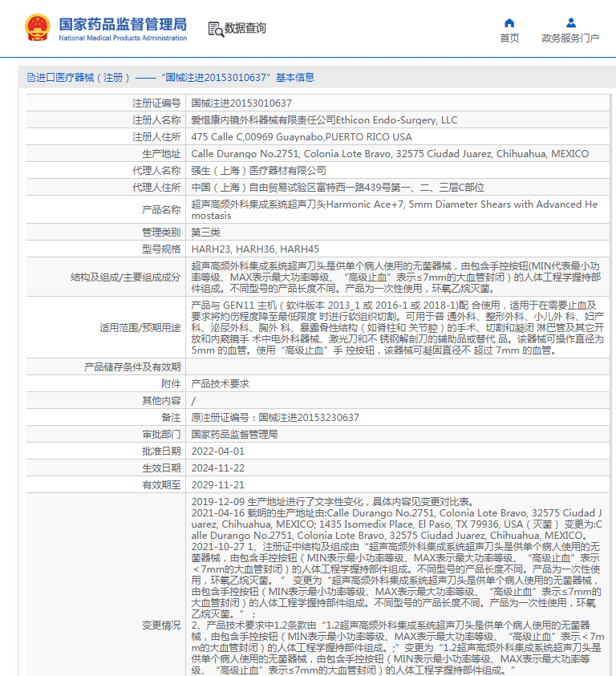This screenshot has width=616, height=676.
Task: Select 管理类别 value 第三类
Action: tap(206, 233)
